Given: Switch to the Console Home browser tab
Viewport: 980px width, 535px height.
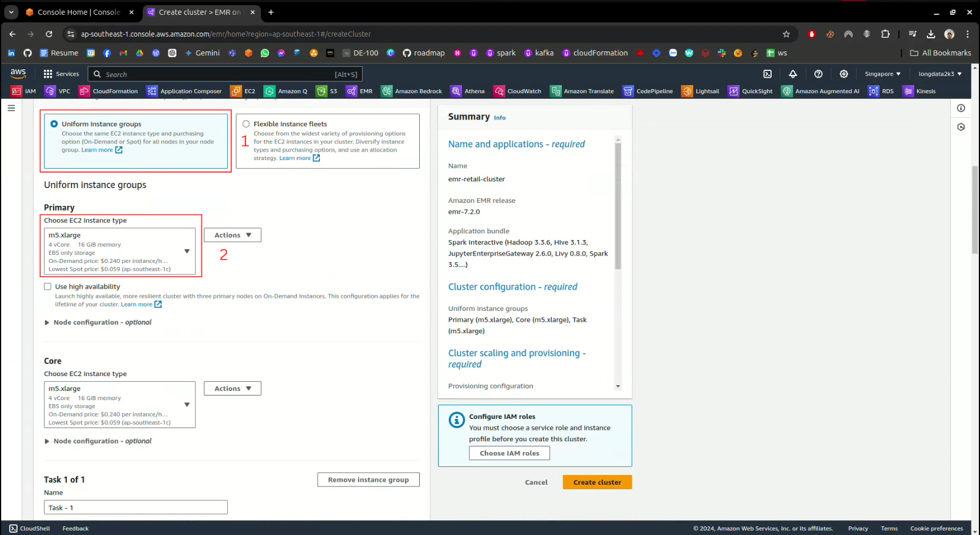Looking at the screenshot, I should pyautogui.click(x=78, y=12).
